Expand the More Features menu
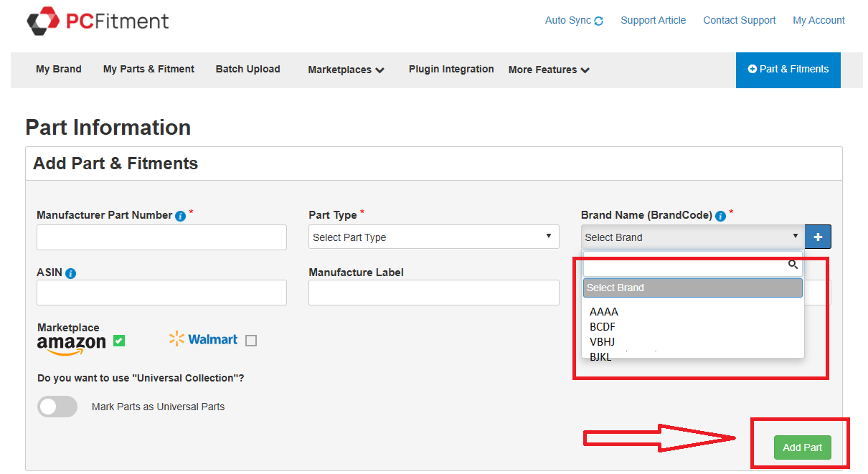The image size is (868, 474). (x=548, y=70)
